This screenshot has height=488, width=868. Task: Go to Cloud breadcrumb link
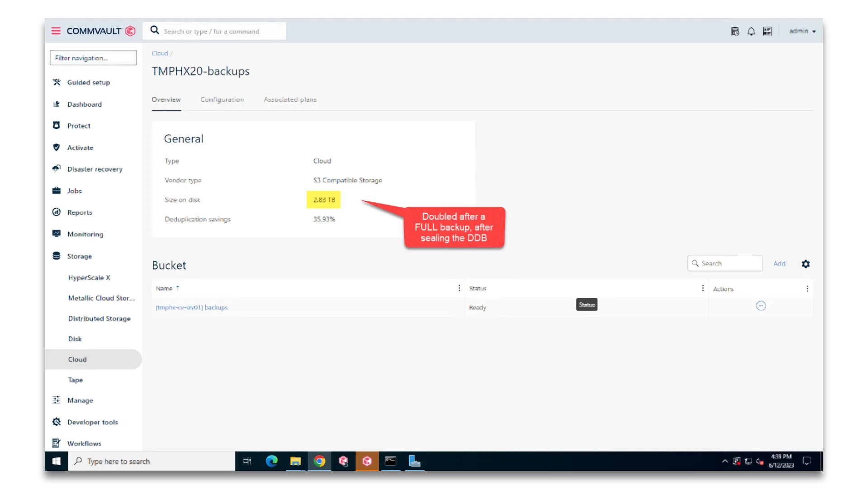tap(160, 53)
